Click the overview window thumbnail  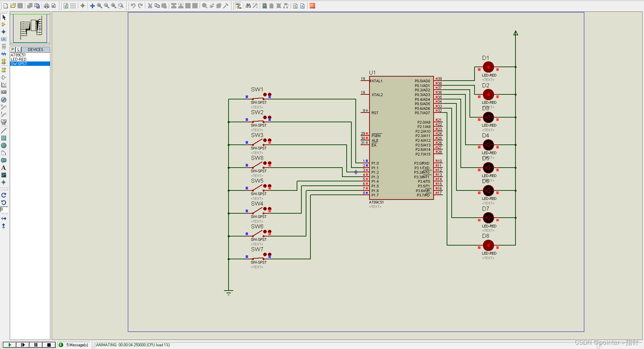[30, 28]
